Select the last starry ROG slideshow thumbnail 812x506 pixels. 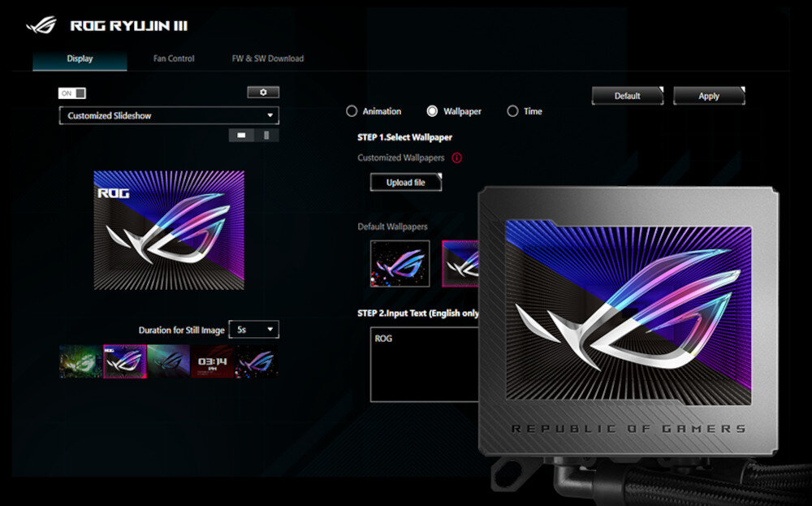[x=257, y=361]
